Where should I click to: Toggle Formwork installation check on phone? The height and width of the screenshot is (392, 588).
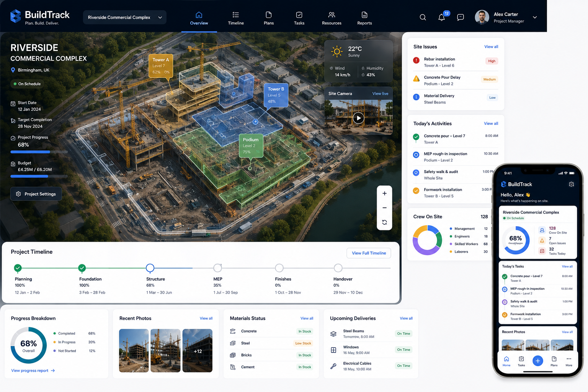pyautogui.click(x=505, y=315)
